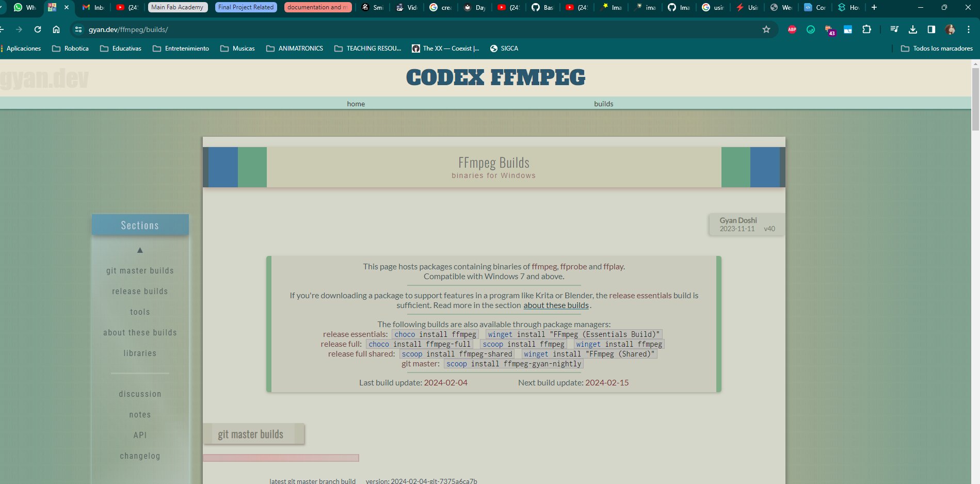Switch to the tab labeled Sm
980x484 pixels.
[x=372, y=7]
